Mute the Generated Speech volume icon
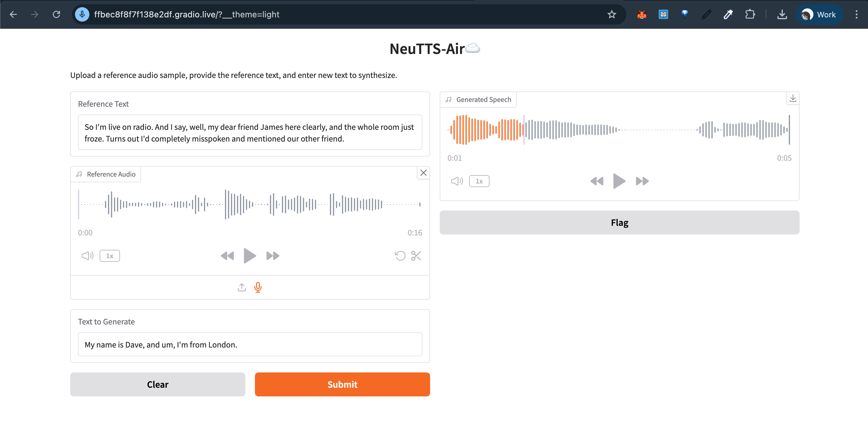The height and width of the screenshot is (433, 868). pos(457,181)
